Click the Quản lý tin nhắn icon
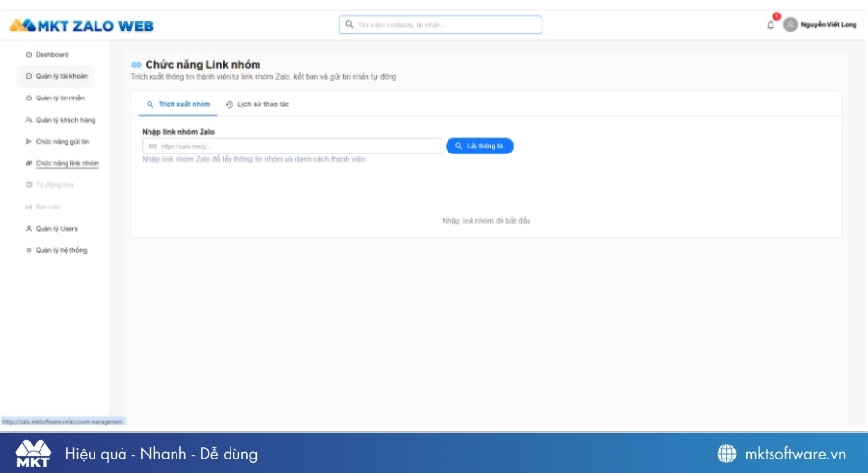The height and width of the screenshot is (473, 868). pyautogui.click(x=29, y=97)
